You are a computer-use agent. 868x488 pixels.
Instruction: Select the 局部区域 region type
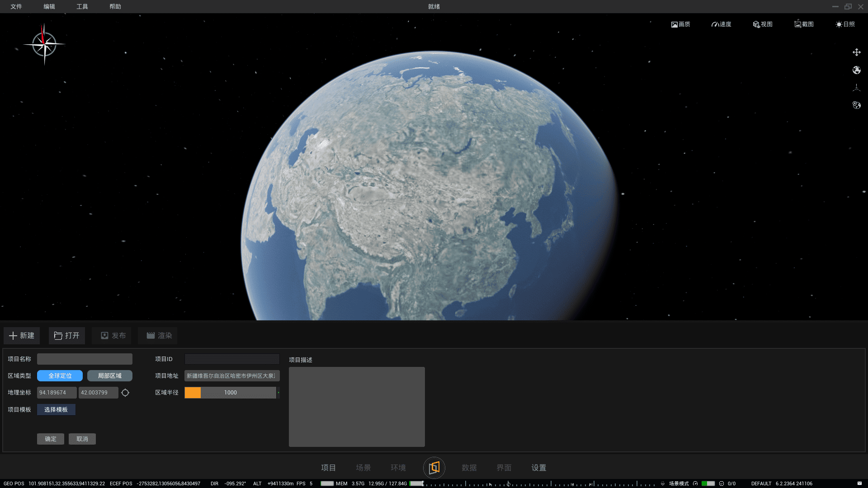pos(109,376)
